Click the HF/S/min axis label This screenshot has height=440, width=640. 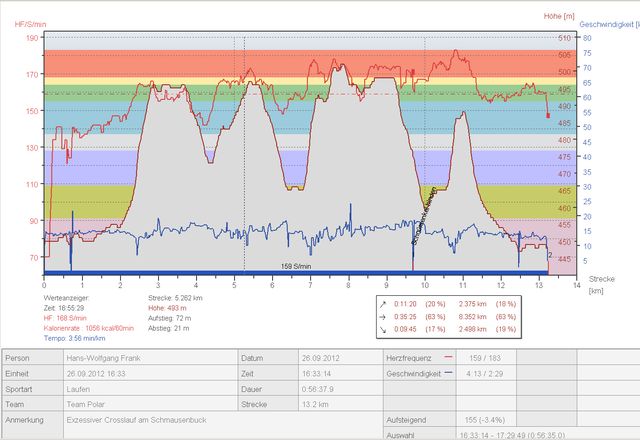tap(28, 21)
